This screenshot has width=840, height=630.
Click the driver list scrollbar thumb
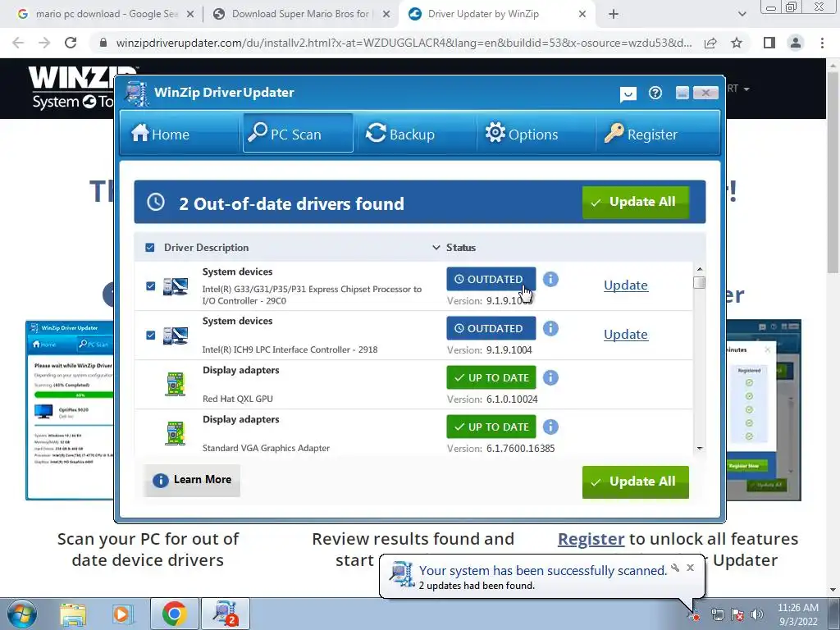click(699, 282)
